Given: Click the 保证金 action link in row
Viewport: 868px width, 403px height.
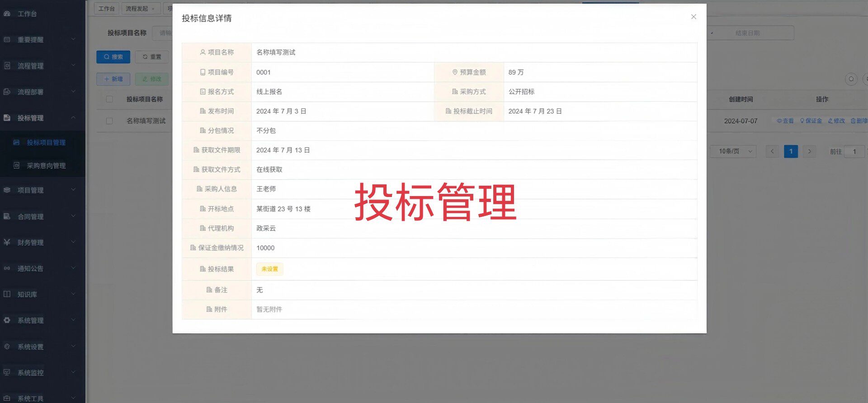Looking at the screenshot, I should click(x=811, y=121).
